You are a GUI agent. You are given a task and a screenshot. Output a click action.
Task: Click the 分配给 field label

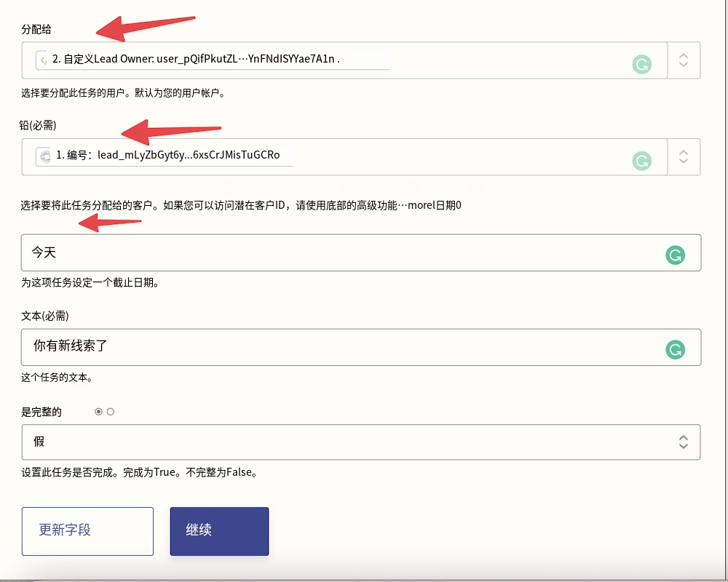[36, 29]
